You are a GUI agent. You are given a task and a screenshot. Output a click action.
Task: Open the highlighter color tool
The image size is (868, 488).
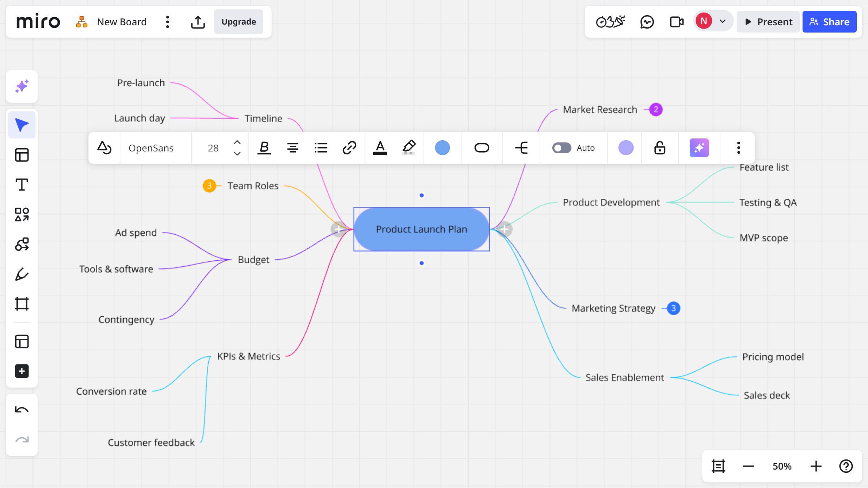(x=409, y=148)
